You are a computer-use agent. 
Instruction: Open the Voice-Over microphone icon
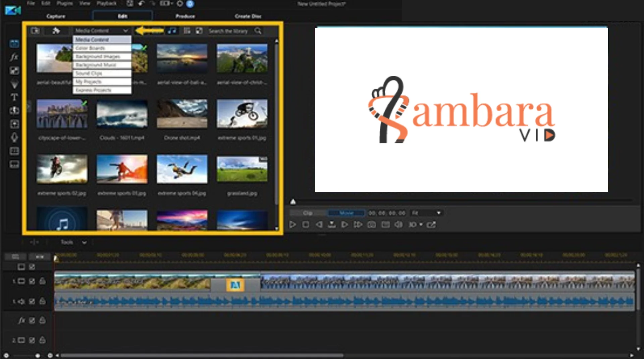[x=14, y=138]
